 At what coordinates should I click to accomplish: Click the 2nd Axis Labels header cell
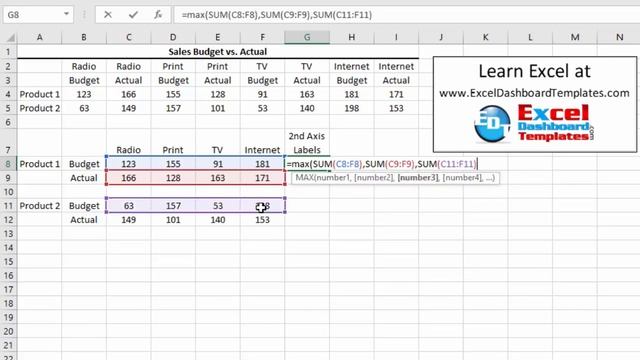307,143
